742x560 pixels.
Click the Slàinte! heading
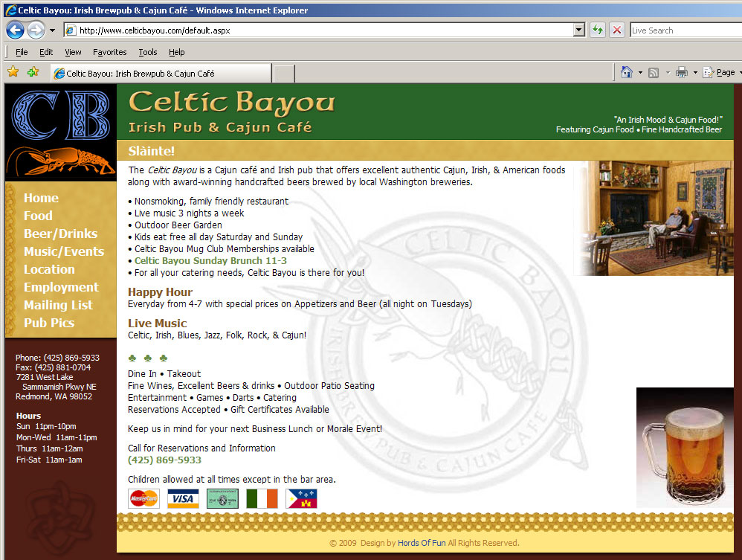coord(152,151)
